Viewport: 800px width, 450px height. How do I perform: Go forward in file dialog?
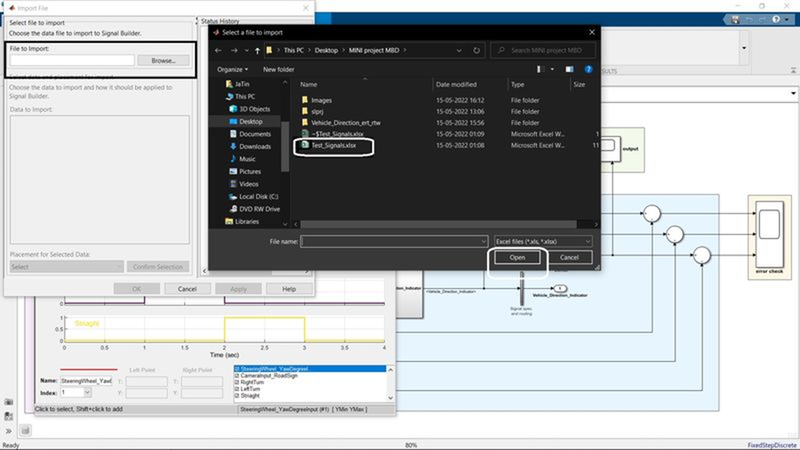coord(234,51)
